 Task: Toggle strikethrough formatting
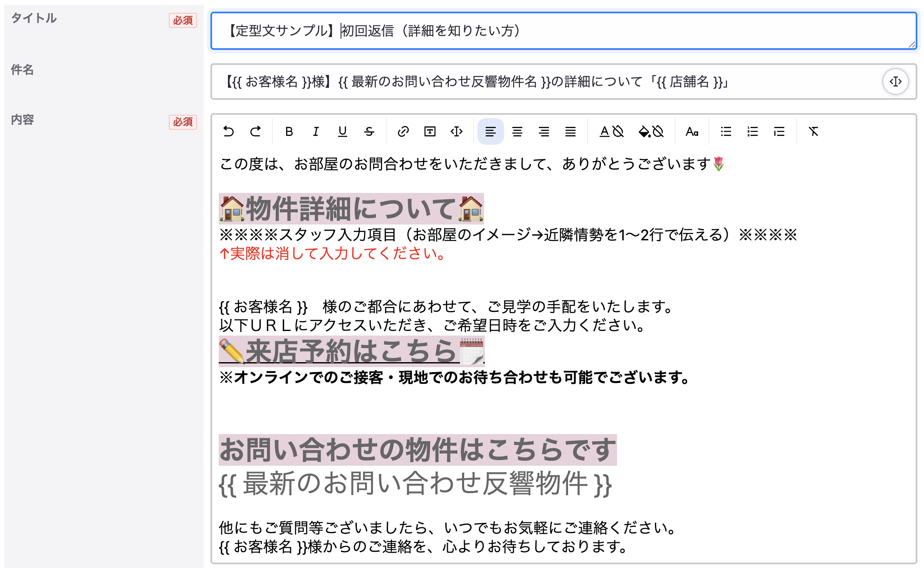point(369,131)
